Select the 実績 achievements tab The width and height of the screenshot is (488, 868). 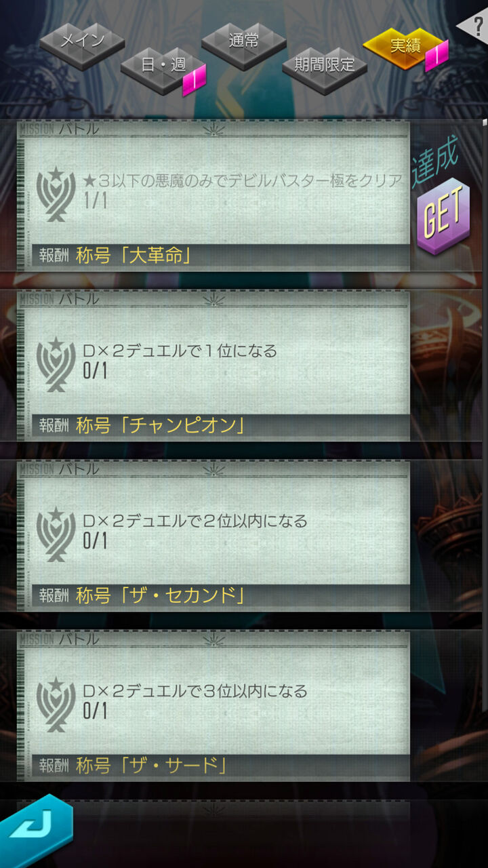[x=405, y=47]
